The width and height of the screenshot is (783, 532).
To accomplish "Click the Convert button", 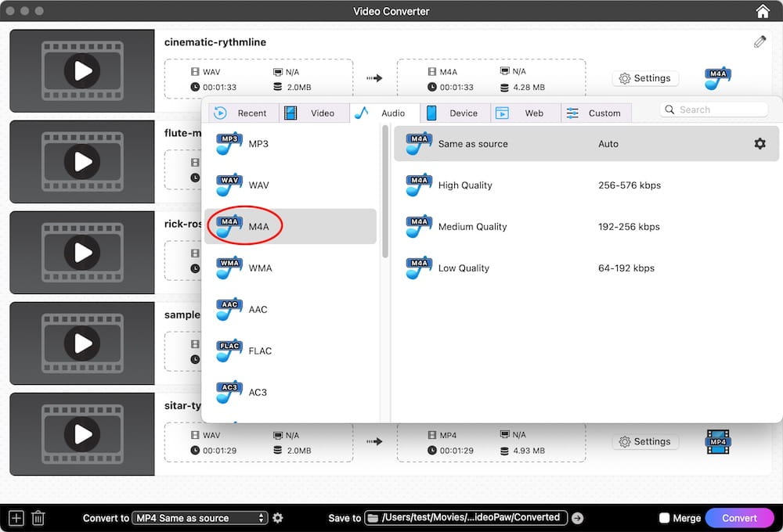I will click(x=740, y=518).
